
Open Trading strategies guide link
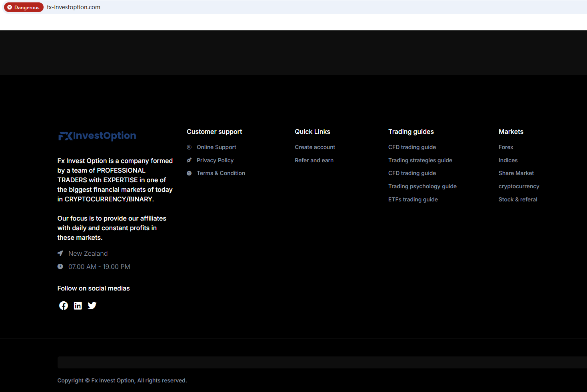point(420,160)
